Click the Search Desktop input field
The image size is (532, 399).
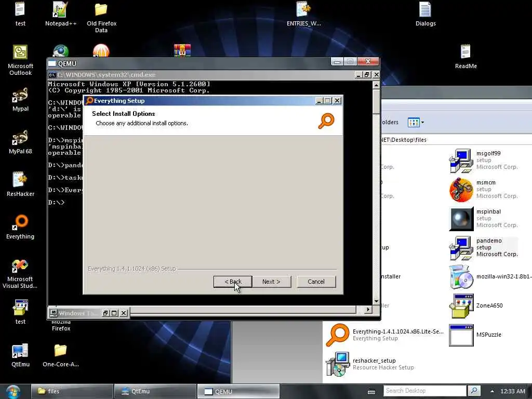425,391
